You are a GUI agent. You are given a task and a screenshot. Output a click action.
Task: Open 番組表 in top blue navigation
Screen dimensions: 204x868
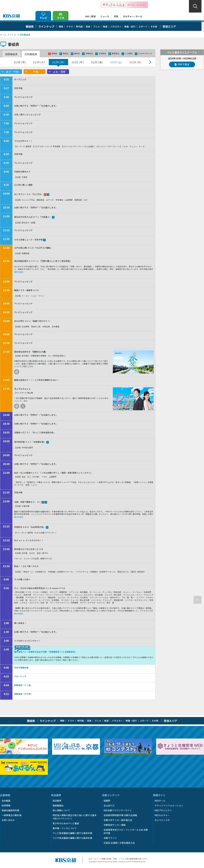coord(30,27)
